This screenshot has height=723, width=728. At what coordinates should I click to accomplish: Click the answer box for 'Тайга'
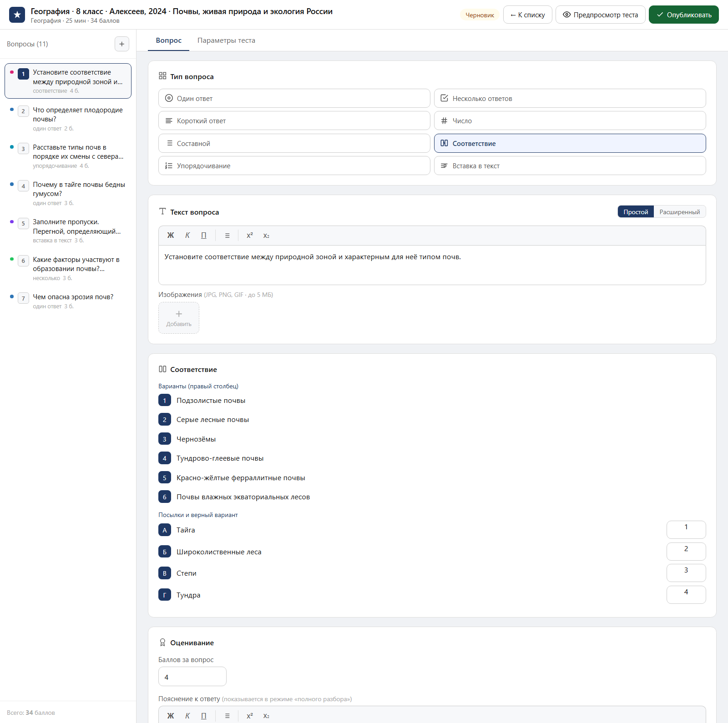(686, 530)
